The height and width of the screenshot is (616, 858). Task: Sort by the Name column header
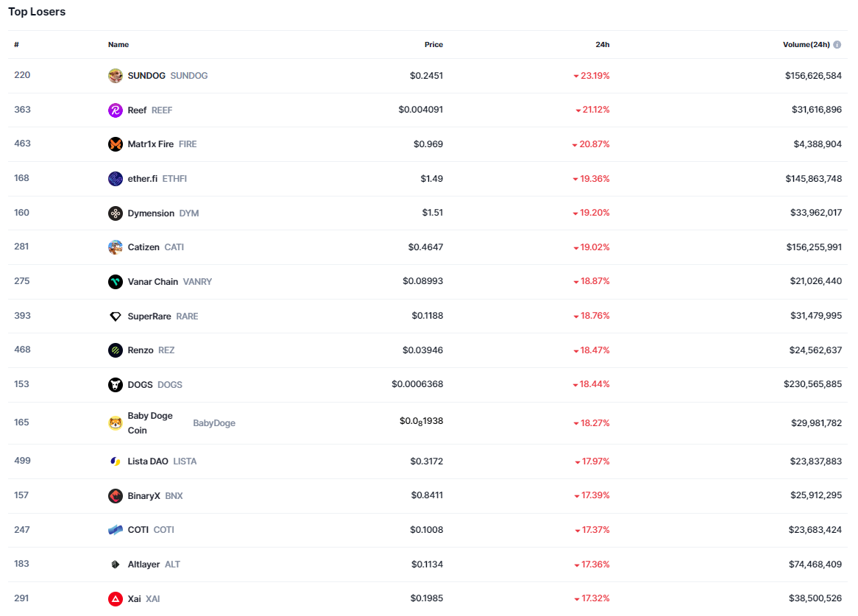[x=118, y=45]
